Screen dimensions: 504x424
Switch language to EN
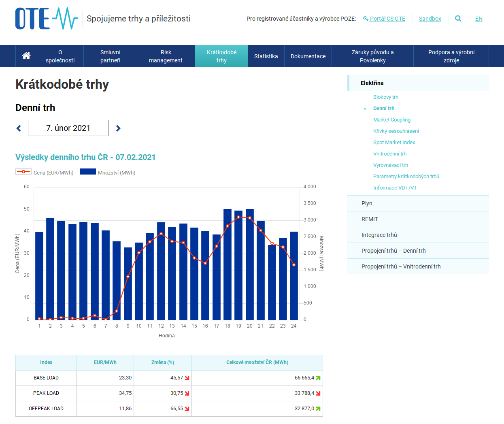pyautogui.click(x=478, y=19)
